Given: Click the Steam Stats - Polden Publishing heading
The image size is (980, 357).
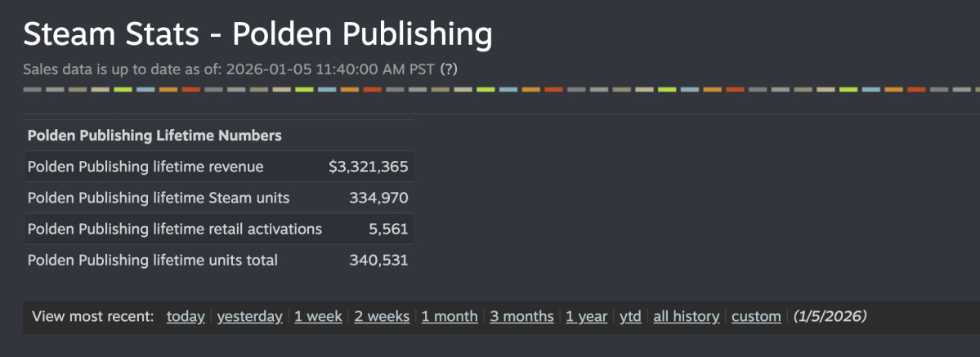Looking at the screenshot, I should pyautogui.click(x=257, y=34).
